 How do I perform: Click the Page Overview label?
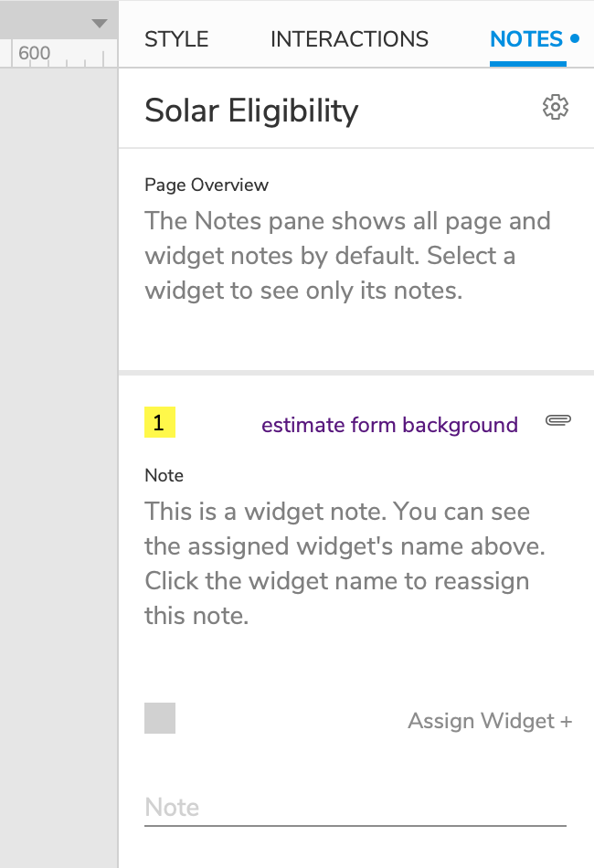pos(207,185)
